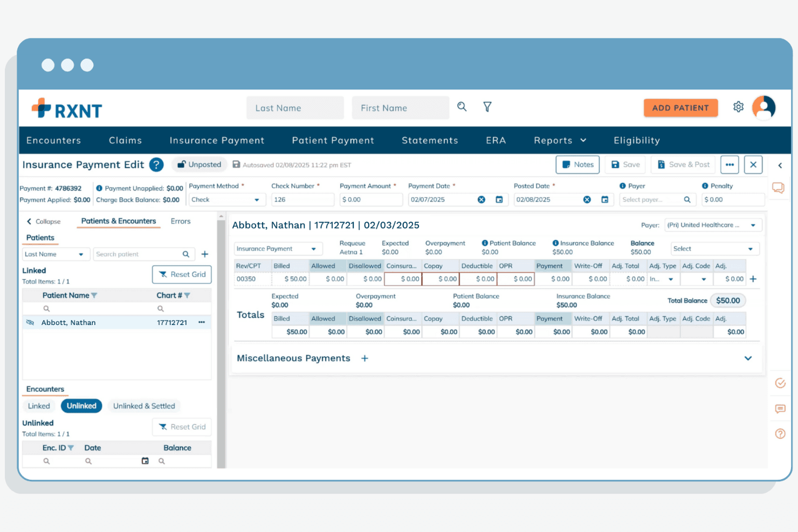Clear the Payment Date value

(481, 199)
